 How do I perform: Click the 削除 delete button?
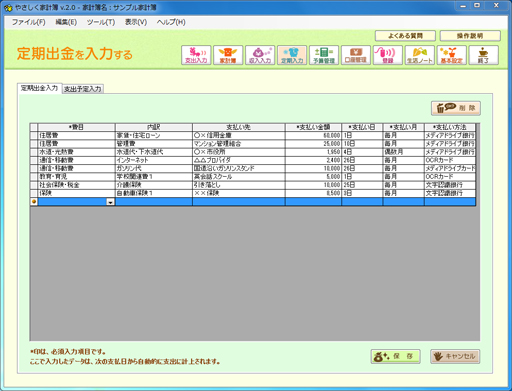[x=456, y=108]
